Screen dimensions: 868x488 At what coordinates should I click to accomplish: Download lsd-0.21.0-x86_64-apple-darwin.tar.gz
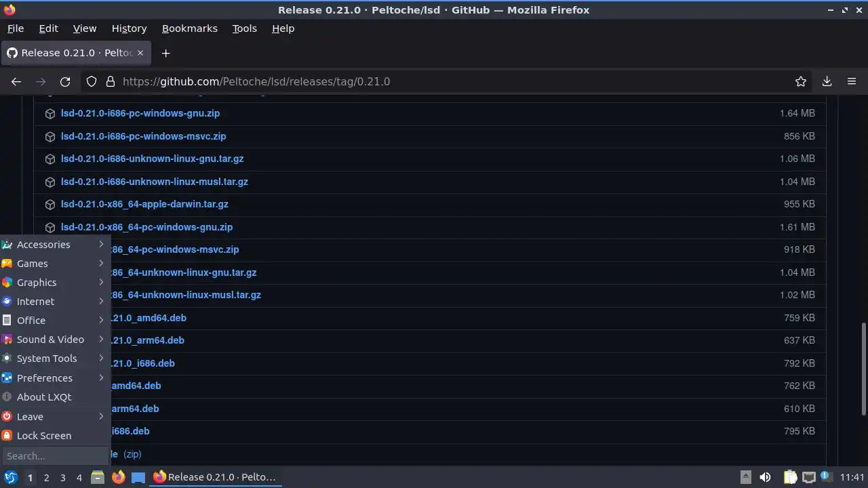pyautogui.click(x=144, y=204)
